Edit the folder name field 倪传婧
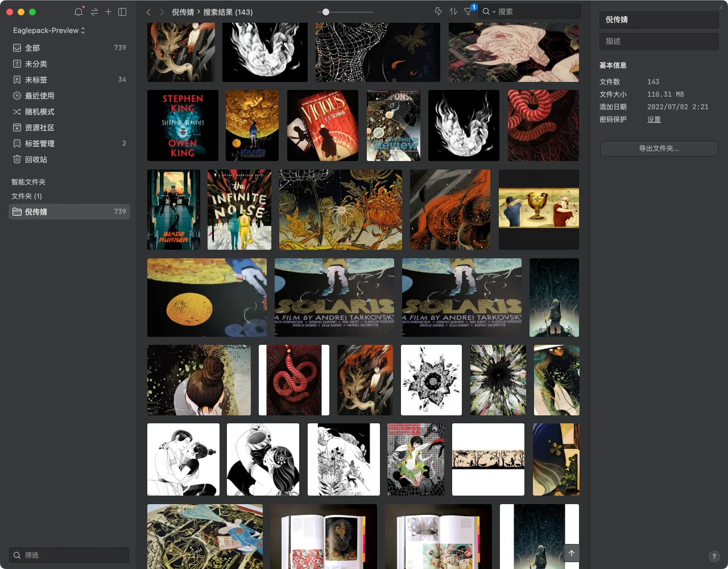The height and width of the screenshot is (569, 728). pos(659,19)
